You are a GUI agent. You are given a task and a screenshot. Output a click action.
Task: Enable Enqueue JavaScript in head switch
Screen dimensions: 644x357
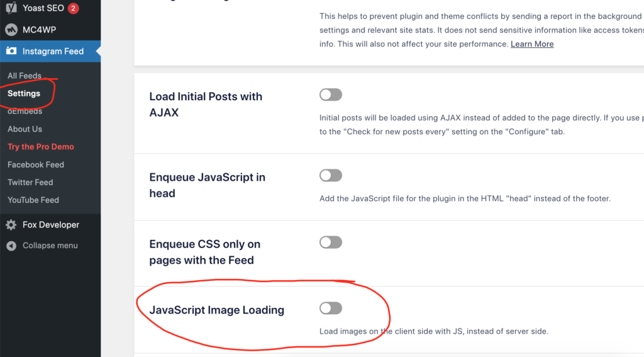click(331, 176)
